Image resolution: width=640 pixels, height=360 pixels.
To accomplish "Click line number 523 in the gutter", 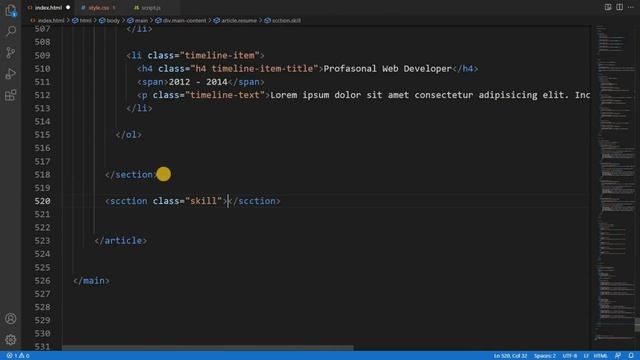I will pyautogui.click(x=42, y=240).
